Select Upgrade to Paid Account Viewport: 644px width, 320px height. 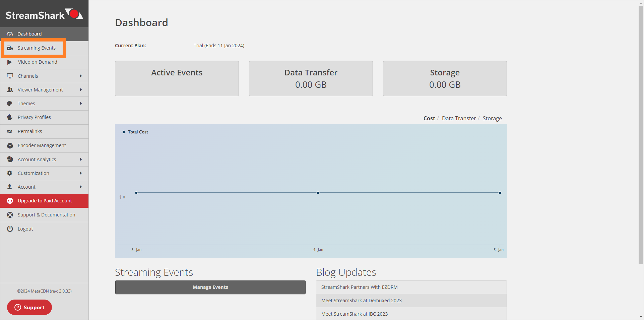[x=45, y=201]
